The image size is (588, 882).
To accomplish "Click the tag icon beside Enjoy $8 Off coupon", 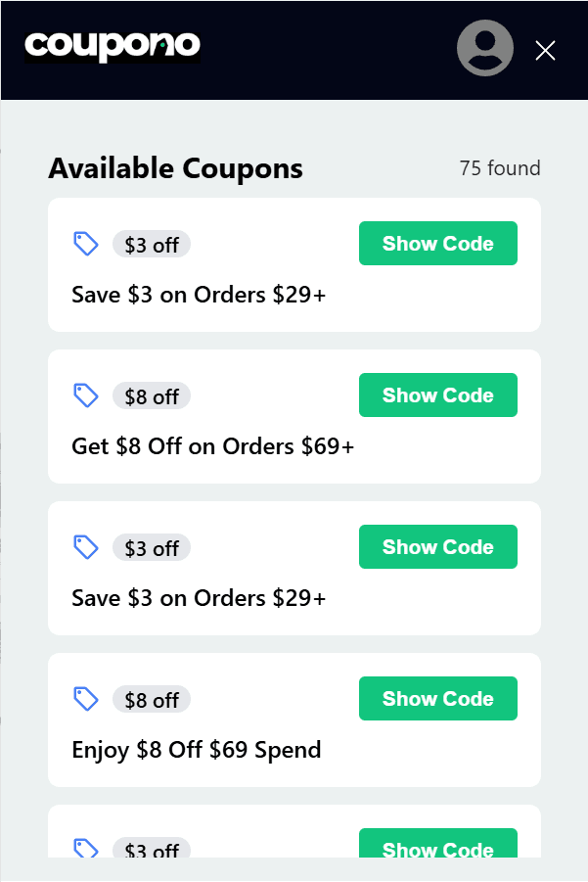I will [85, 698].
